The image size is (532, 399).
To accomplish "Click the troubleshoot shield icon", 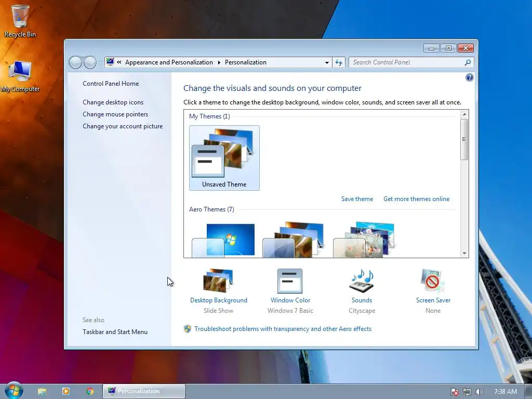I will pyautogui.click(x=187, y=329).
